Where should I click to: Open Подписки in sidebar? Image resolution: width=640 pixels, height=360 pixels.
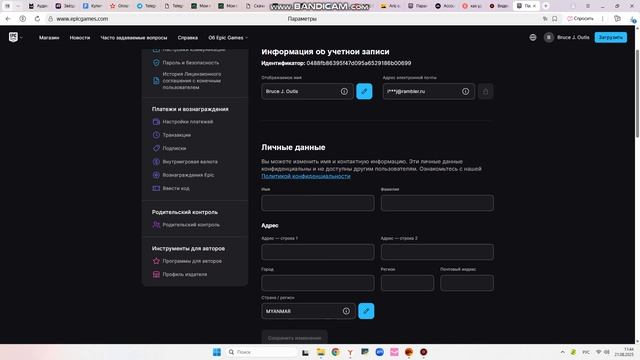tap(169, 148)
